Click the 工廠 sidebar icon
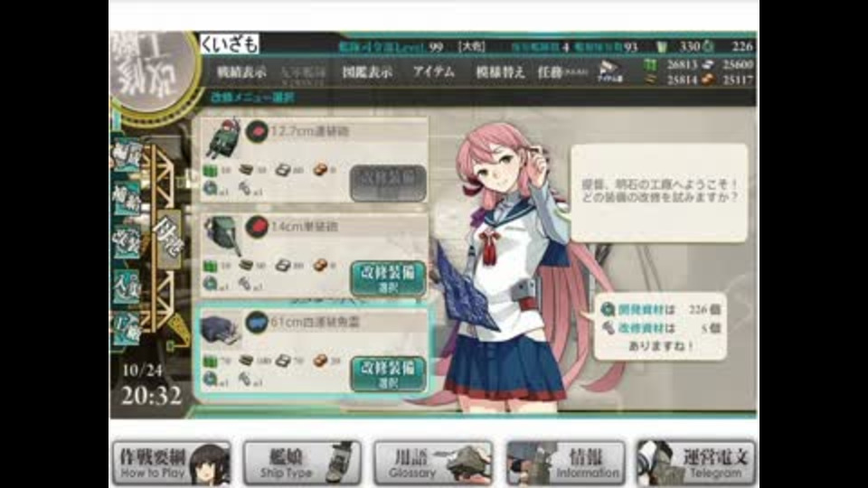The width and height of the screenshot is (868, 488). tap(127, 329)
